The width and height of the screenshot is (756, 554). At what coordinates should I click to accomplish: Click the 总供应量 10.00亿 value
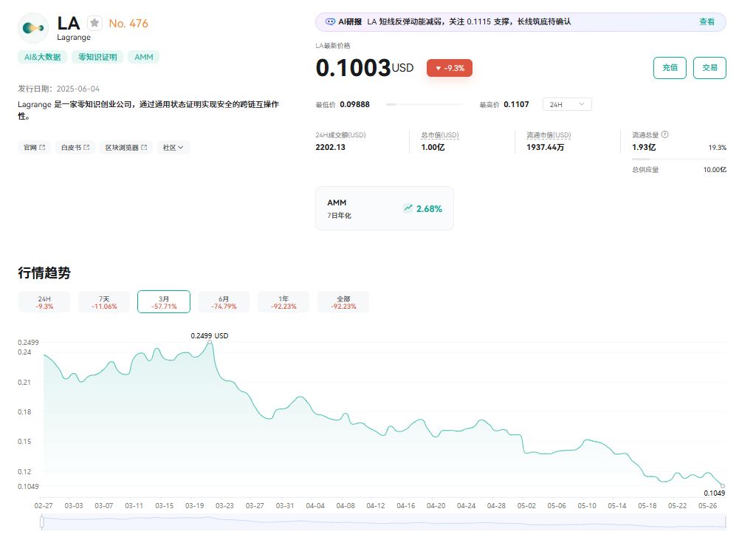pos(715,169)
